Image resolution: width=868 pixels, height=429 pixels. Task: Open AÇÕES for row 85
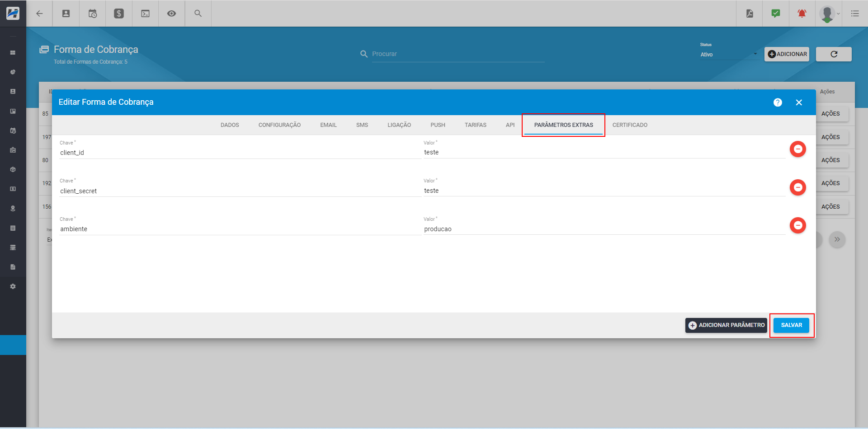point(832,114)
